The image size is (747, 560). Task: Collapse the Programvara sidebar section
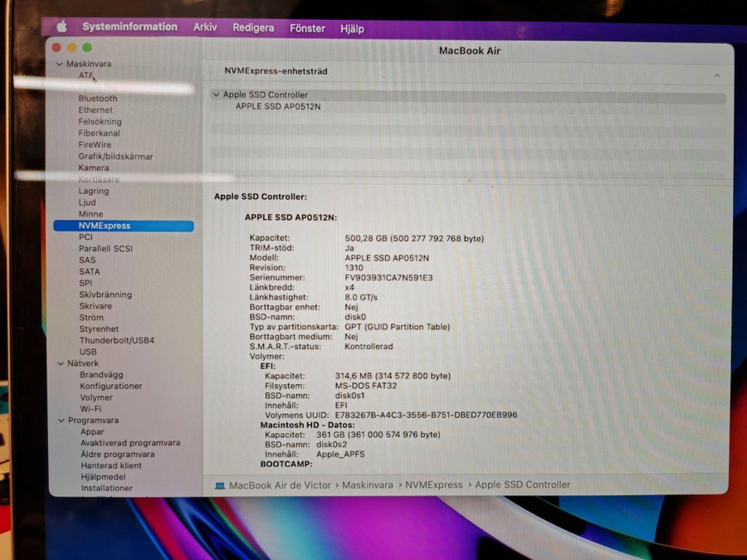(60, 421)
